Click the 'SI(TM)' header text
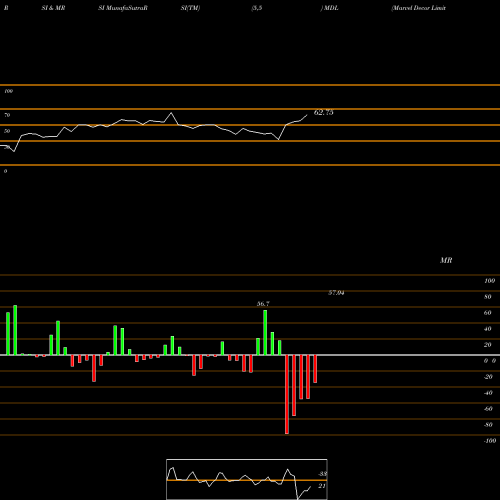 190,8
